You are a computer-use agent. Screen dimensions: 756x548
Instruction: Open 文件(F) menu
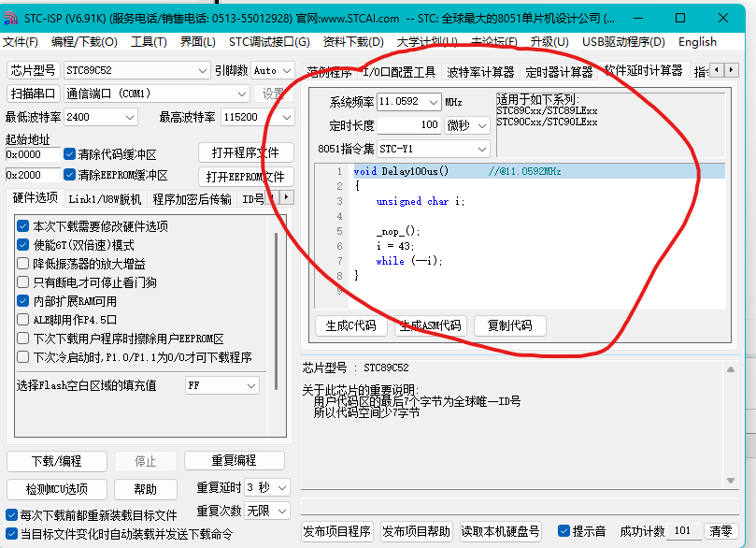(x=21, y=42)
